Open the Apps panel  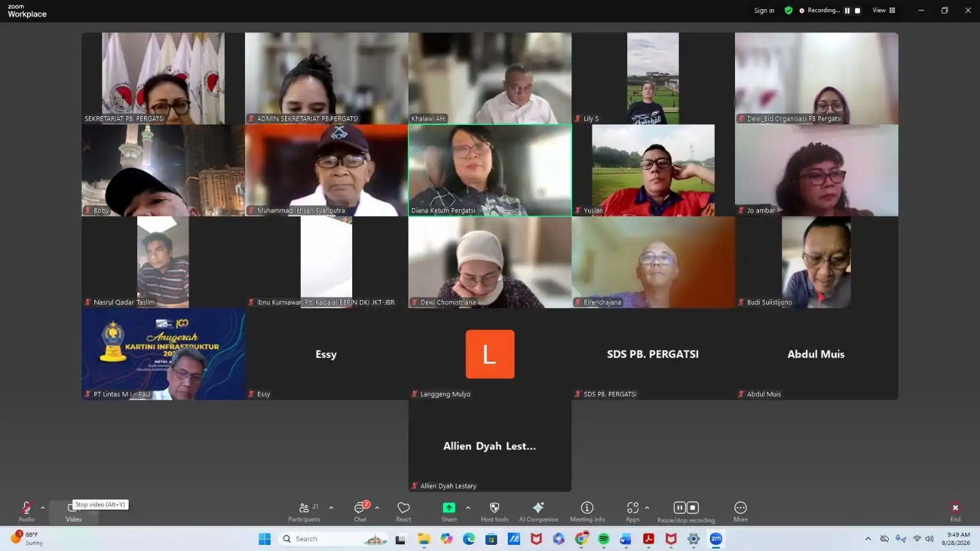tap(633, 511)
